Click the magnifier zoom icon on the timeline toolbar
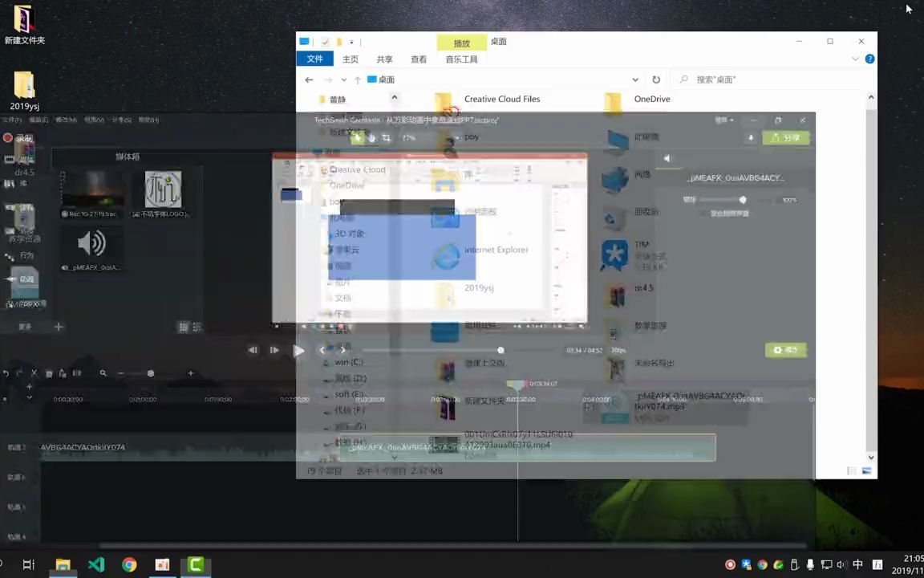Image resolution: width=924 pixels, height=578 pixels. [x=103, y=372]
